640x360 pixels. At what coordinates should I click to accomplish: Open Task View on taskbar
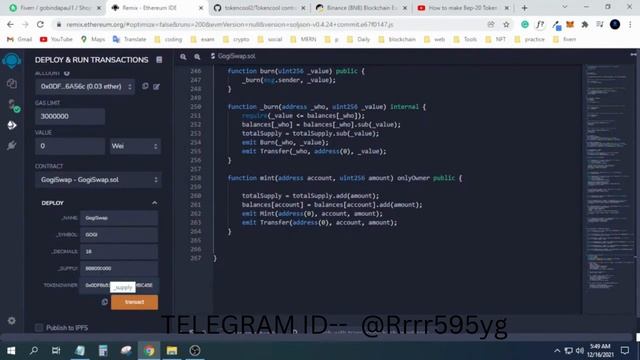(56, 351)
